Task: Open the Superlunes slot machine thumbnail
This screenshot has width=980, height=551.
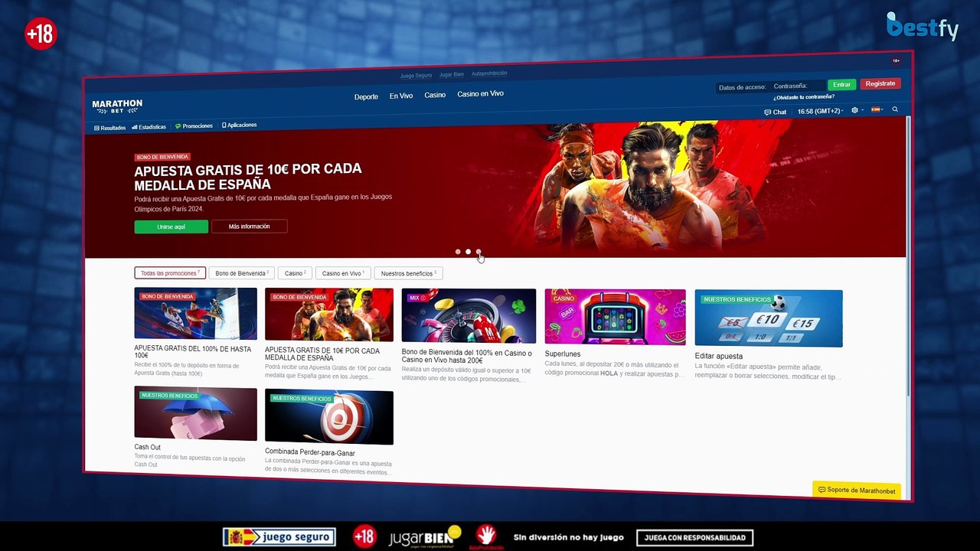Action: (616, 317)
